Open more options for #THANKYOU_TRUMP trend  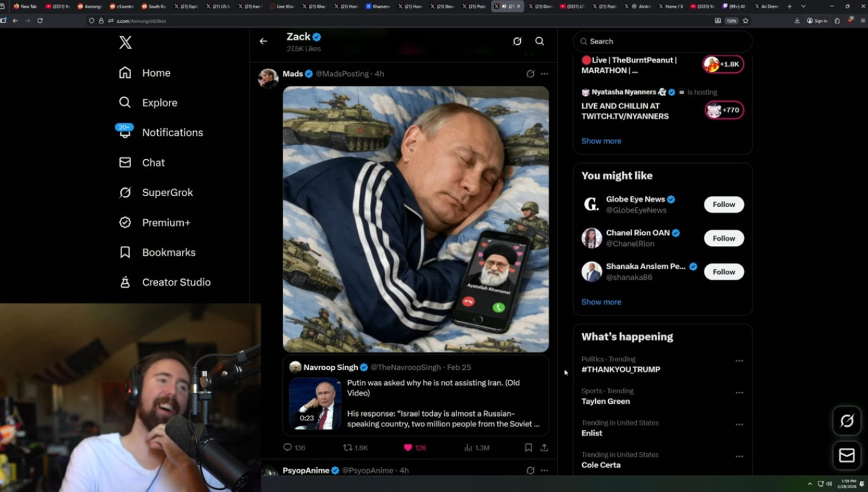click(739, 361)
